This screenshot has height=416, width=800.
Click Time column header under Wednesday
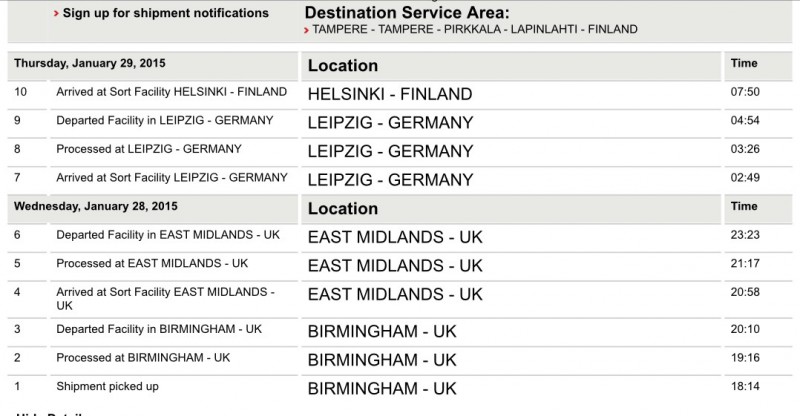coord(745,206)
